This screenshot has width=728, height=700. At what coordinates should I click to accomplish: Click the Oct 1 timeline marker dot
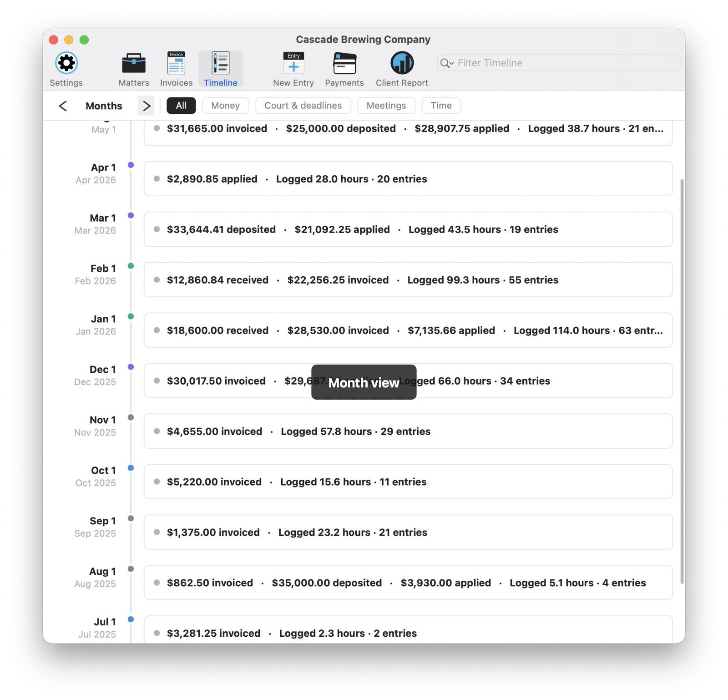click(x=131, y=468)
